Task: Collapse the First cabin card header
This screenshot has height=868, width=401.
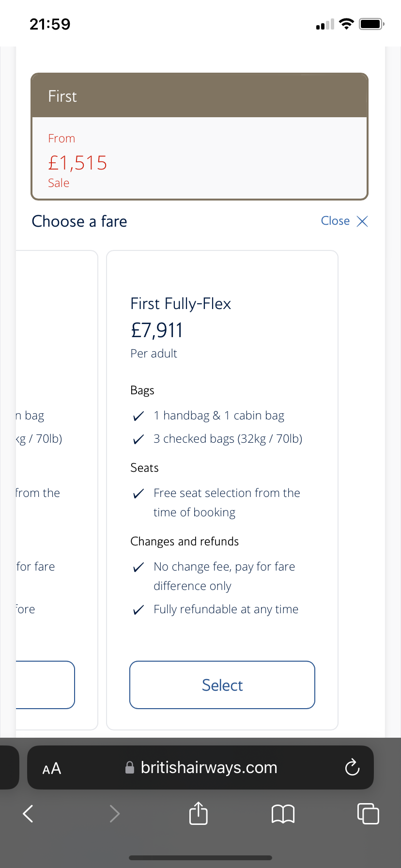Action: [x=200, y=95]
